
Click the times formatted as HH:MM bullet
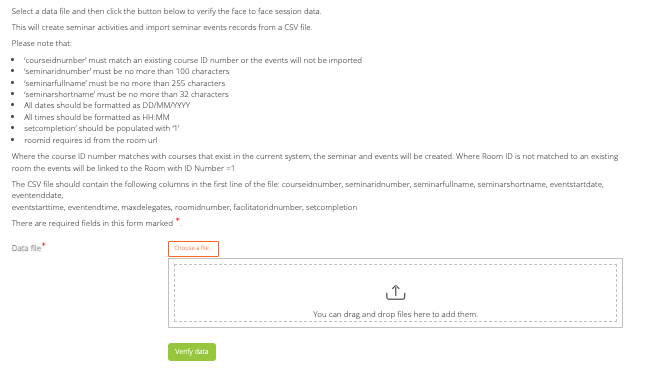(97, 117)
